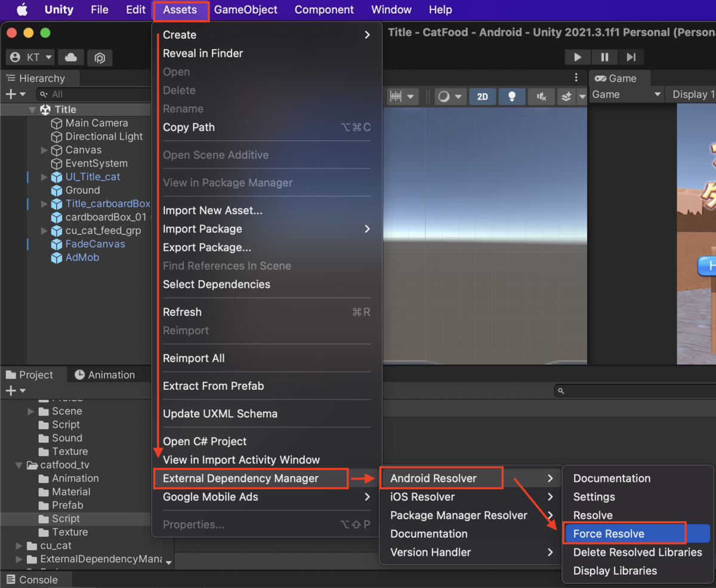Click the Project search field
Image resolution: width=716 pixels, height=588 pixels.
[x=635, y=391]
